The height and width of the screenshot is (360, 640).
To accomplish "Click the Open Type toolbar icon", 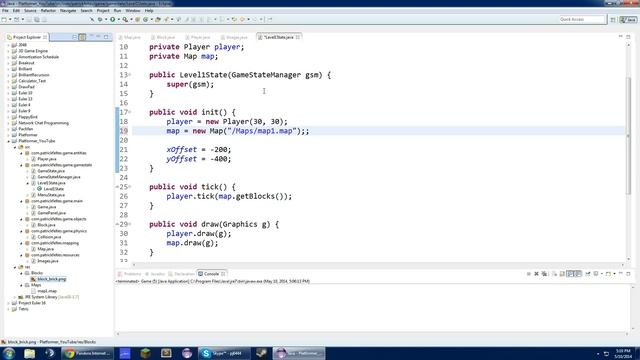I will (158, 19).
